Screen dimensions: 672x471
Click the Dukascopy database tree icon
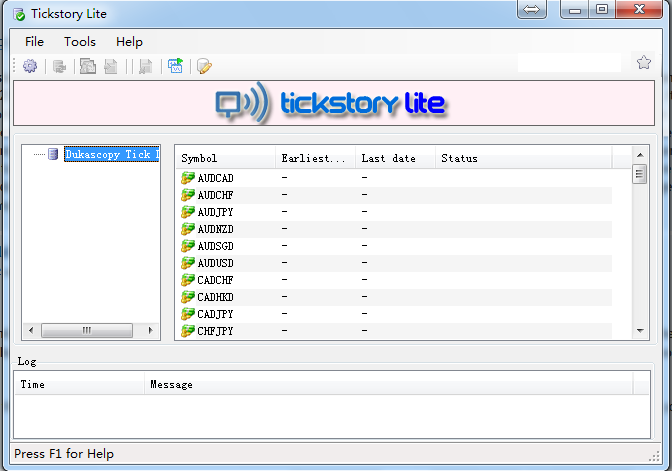[53, 154]
